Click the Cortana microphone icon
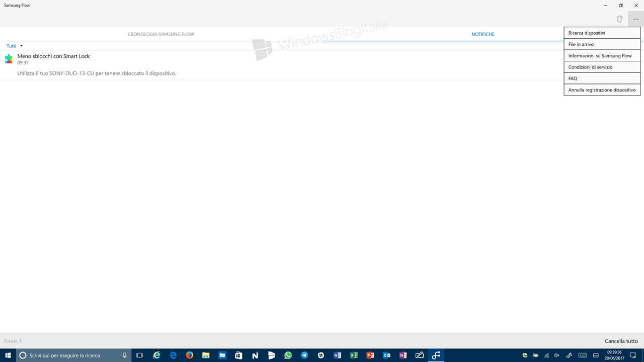This screenshot has height=362, width=644. [124, 355]
